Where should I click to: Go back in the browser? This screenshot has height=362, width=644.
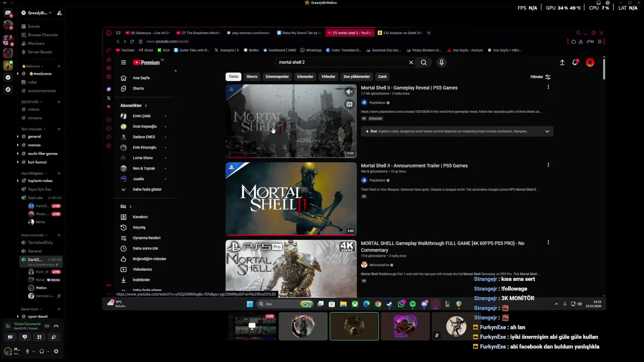(x=118, y=41)
